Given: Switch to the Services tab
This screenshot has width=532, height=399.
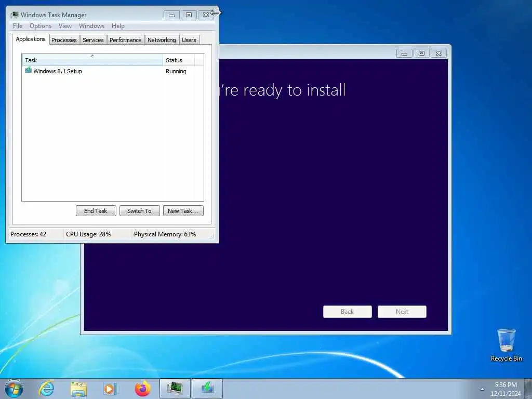Looking at the screenshot, I should [x=93, y=40].
